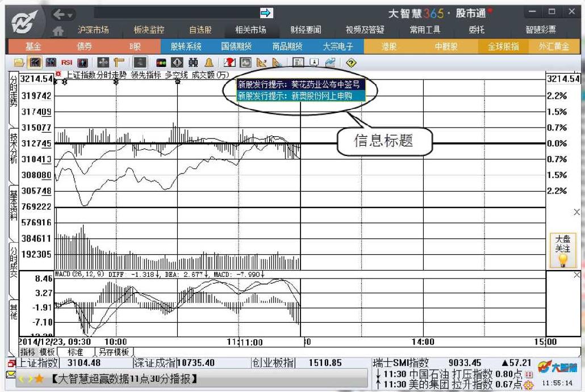Switch to the 中概股 tab

(x=446, y=47)
